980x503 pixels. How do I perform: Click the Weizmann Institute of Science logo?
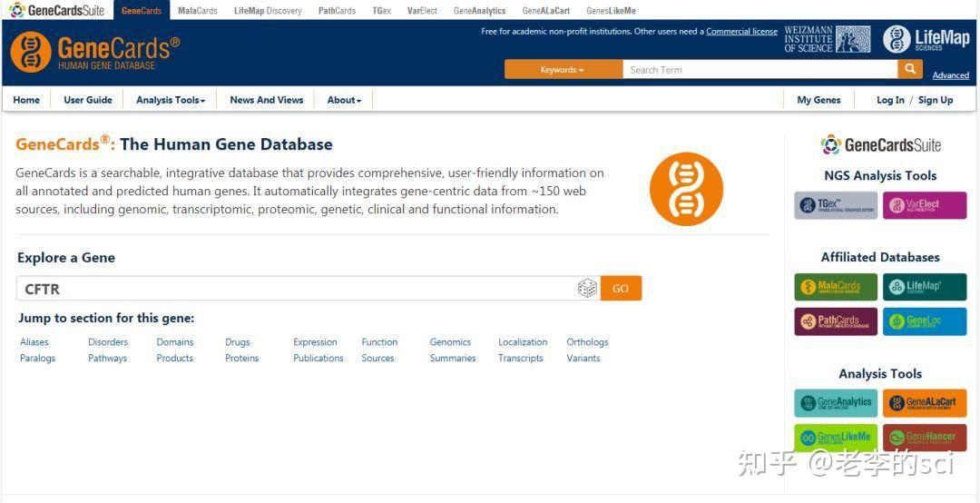click(827, 39)
